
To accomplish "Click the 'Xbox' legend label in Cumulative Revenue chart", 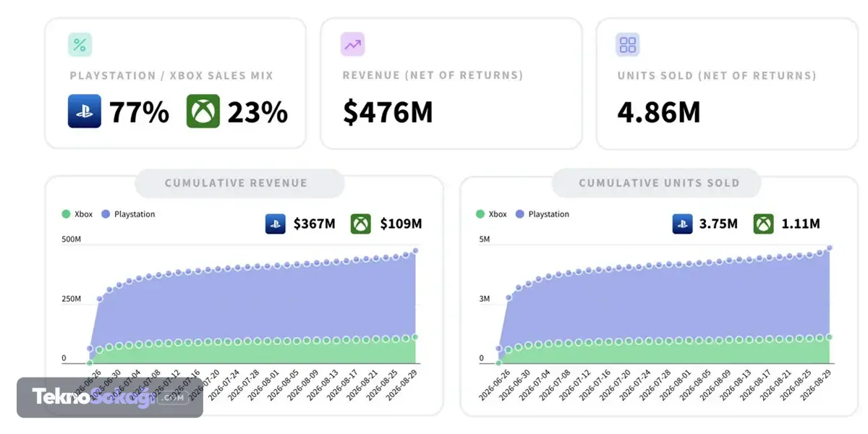I will tap(84, 214).
